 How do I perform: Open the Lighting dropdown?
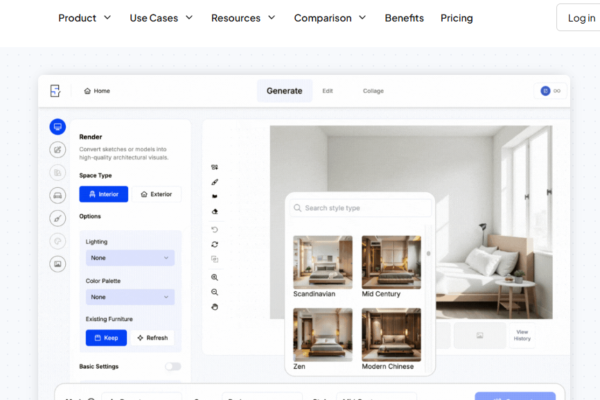pyautogui.click(x=130, y=258)
